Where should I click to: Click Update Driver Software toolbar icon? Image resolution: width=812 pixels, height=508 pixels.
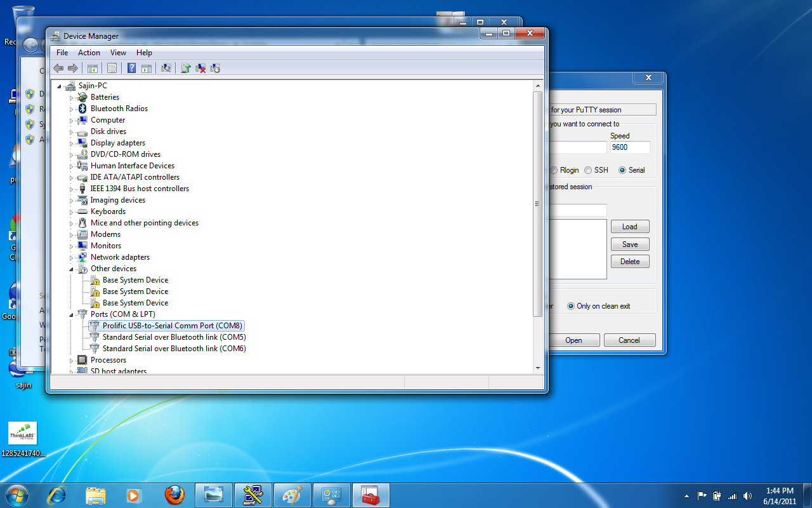(186, 69)
